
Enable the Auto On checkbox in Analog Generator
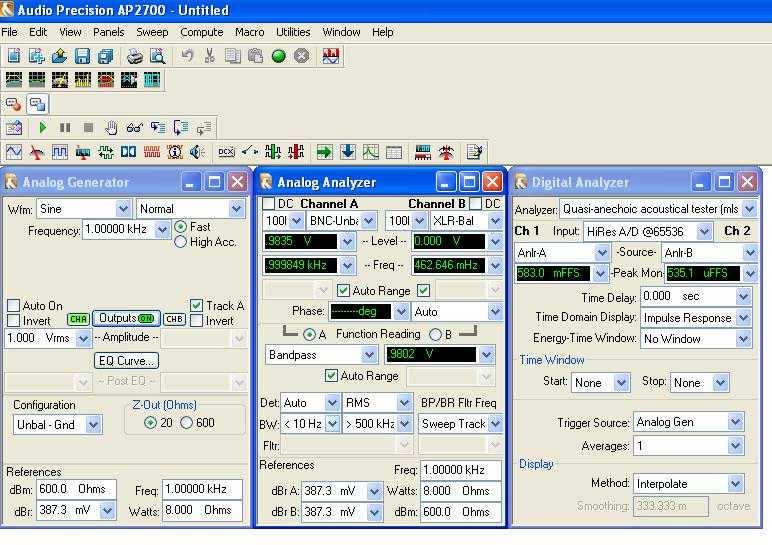(14, 306)
